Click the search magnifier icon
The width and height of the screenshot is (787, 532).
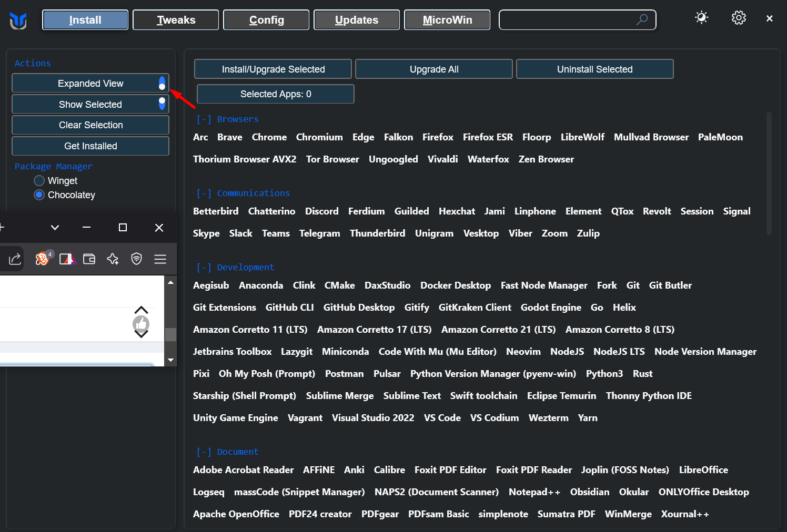pos(642,20)
